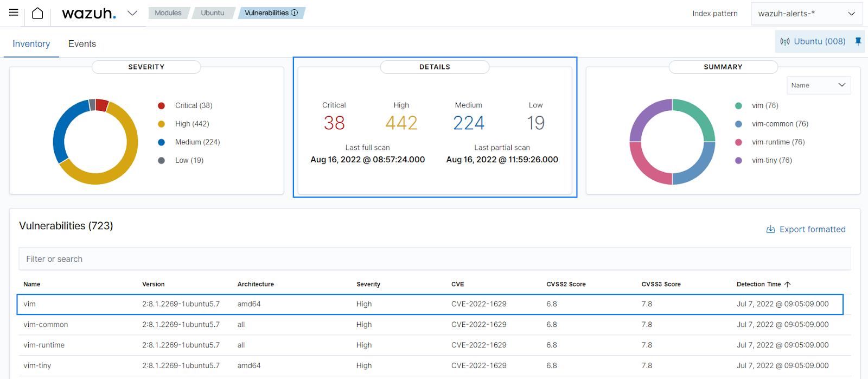868x379 pixels.
Task: Open the Ubuntu breadcrumb
Action: click(213, 13)
